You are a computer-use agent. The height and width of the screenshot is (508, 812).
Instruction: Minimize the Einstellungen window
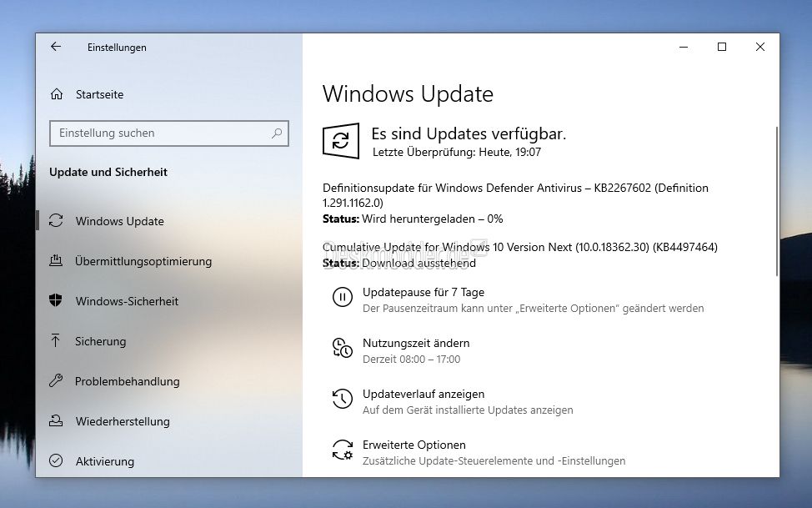click(684, 47)
